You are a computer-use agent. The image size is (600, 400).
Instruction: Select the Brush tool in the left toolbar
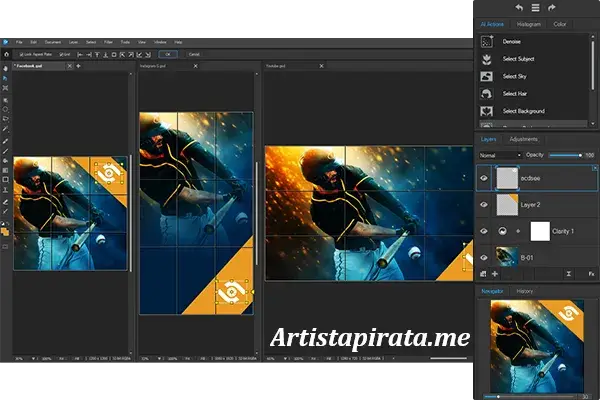click(5, 142)
